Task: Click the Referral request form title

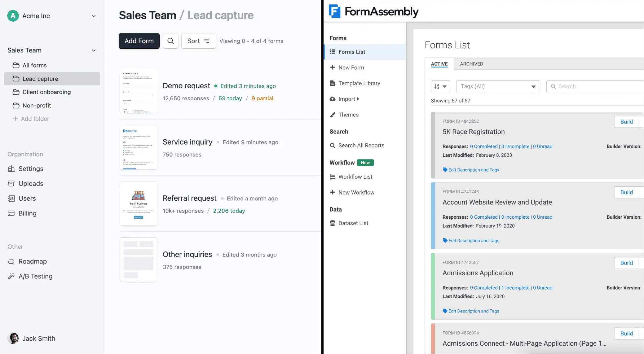Action: 190,198
